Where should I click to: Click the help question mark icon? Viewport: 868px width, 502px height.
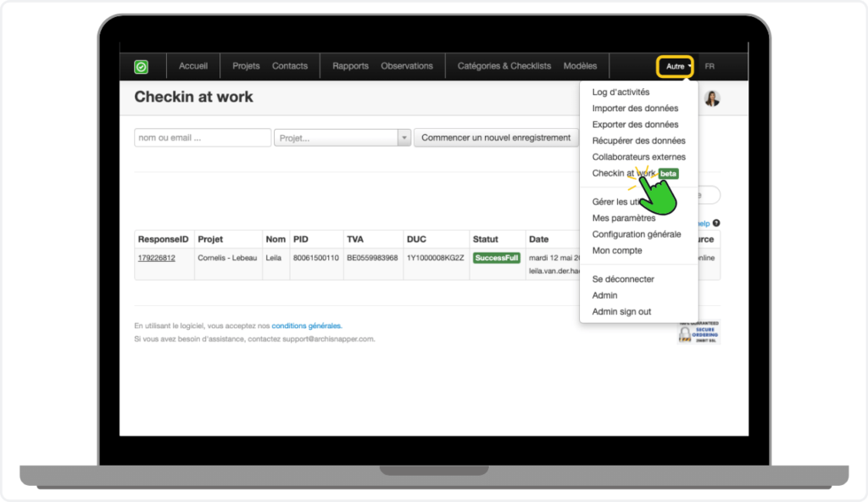pos(716,223)
